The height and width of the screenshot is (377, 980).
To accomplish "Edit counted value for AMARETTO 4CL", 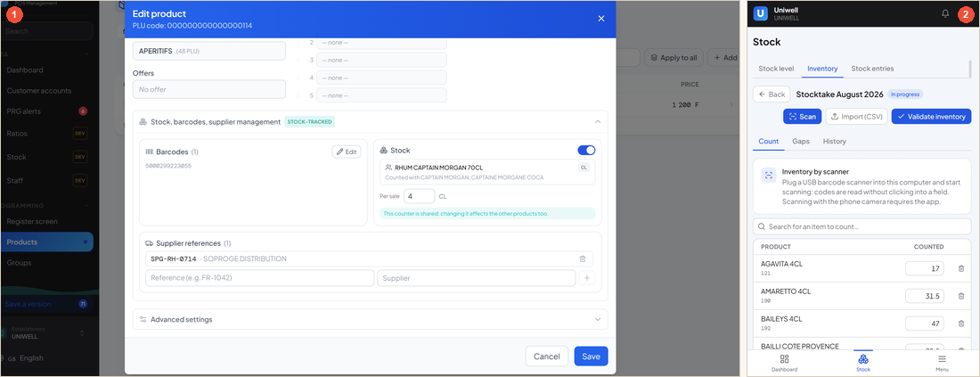I will [x=925, y=297].
